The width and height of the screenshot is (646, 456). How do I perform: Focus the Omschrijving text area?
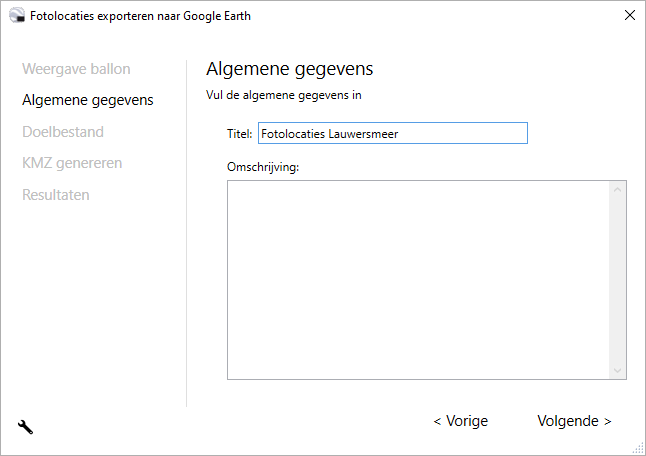(418, 280)
